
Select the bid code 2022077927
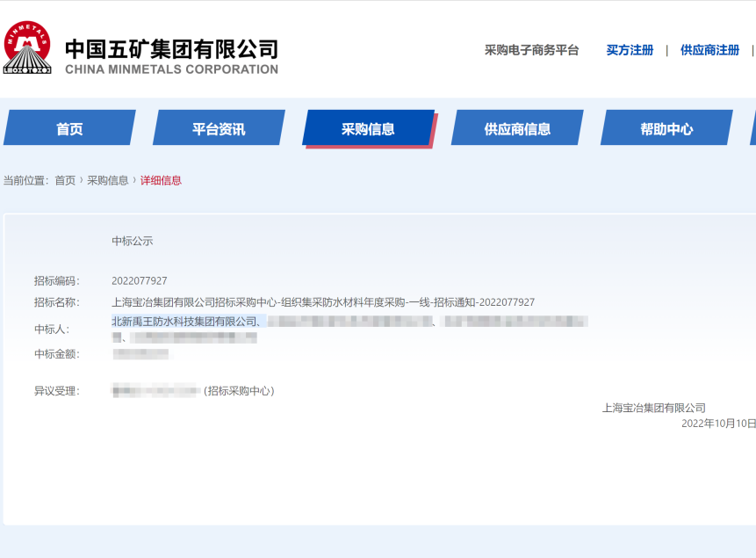click(x=140, y=281)
